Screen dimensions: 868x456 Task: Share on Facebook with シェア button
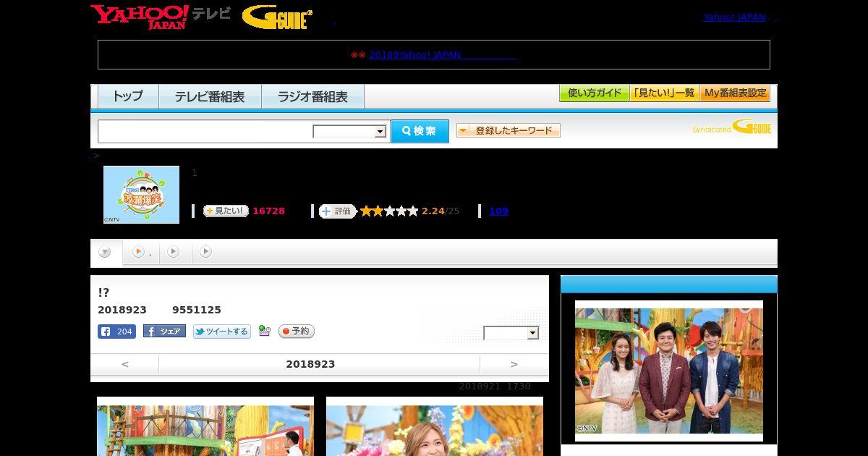(x=164, y=332)
